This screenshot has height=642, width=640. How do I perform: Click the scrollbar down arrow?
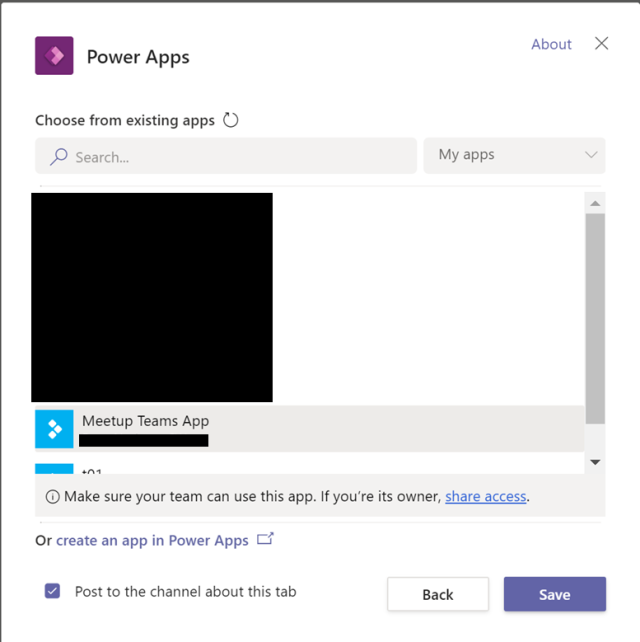tap(595, 462)
